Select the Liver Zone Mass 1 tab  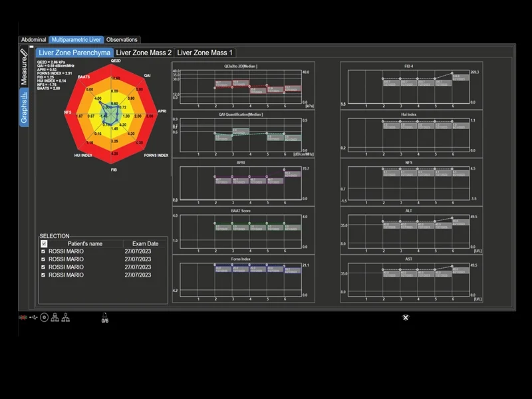tap(205, 53)
